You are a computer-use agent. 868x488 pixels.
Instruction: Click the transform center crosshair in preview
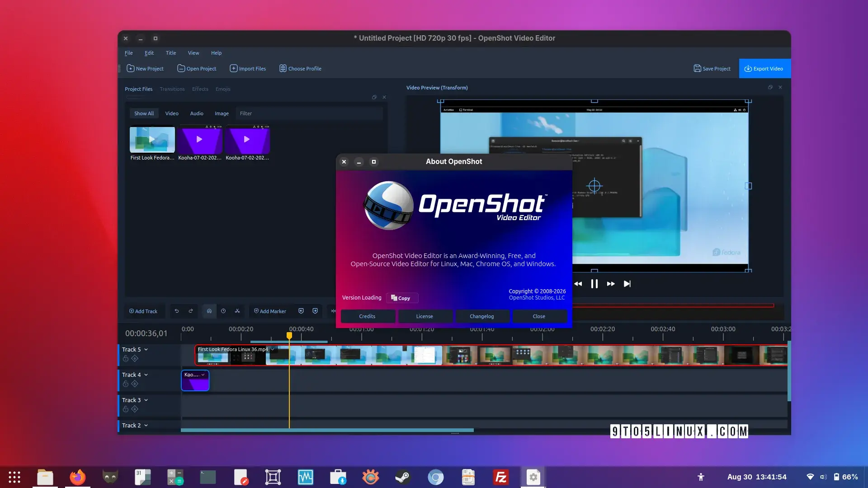(594, 186)
